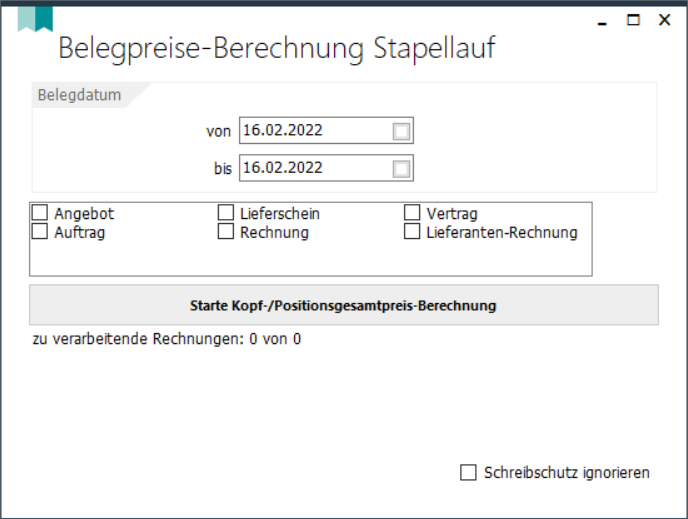688x519 pixels.
Task: Maximize the Stapellauf window
Action: 633,19
